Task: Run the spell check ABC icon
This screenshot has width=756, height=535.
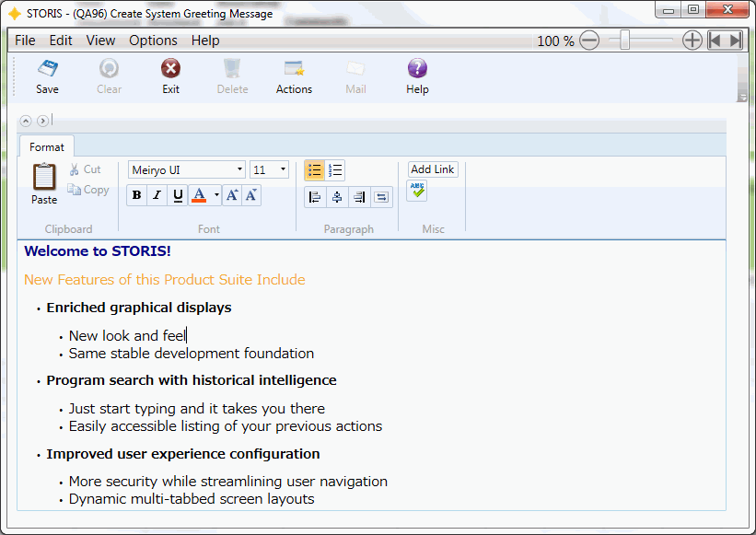Action: pos(417,191)
